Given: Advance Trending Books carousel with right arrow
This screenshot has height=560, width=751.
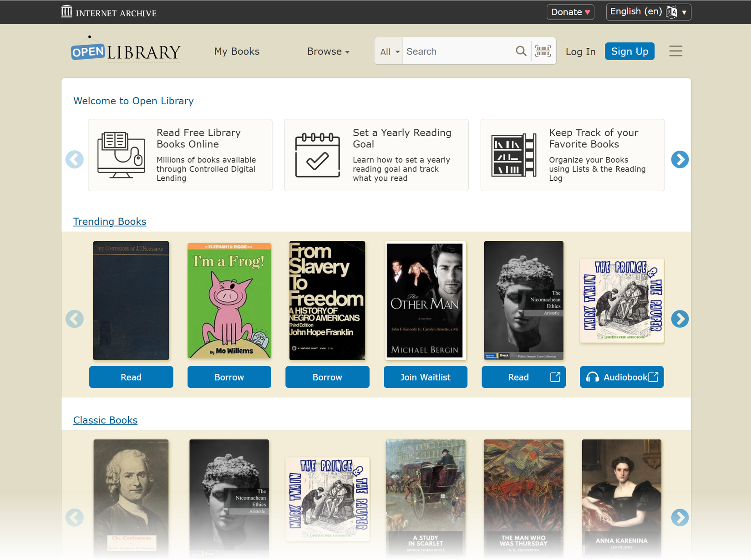Looking at the screenshot, I should (x=680, y=319).
